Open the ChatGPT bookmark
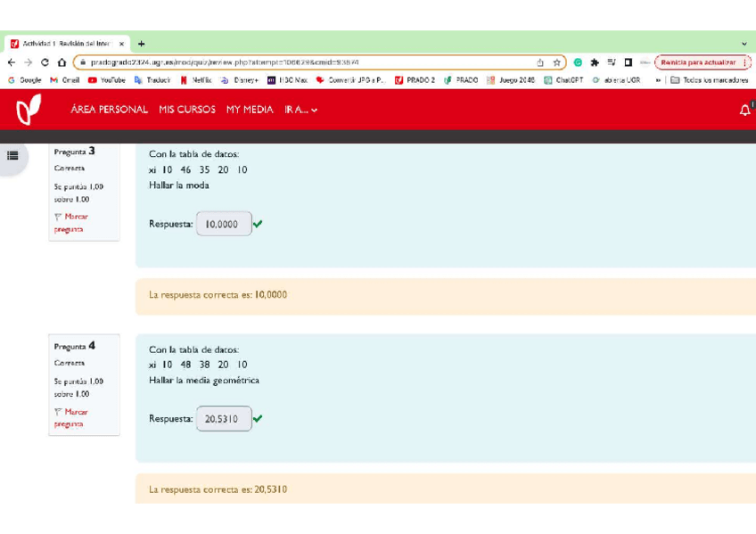This screenshot has height=534, width=756. click(563, 80)
